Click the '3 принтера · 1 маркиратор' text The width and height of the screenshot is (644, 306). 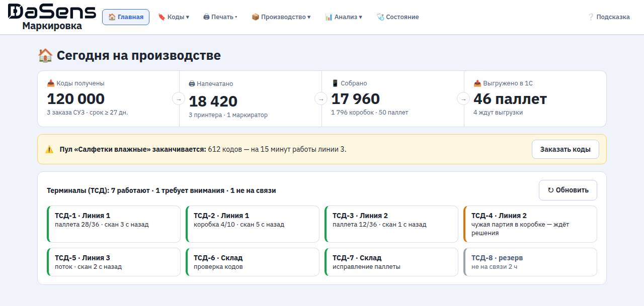point(228,115)
